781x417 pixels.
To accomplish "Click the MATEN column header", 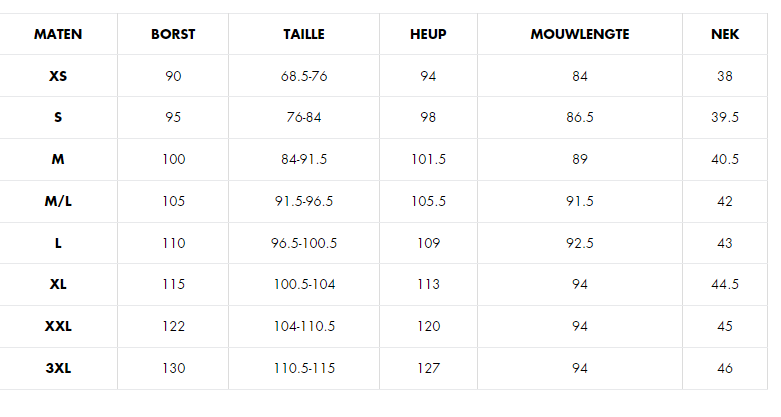I will click(x=58, y=34).
